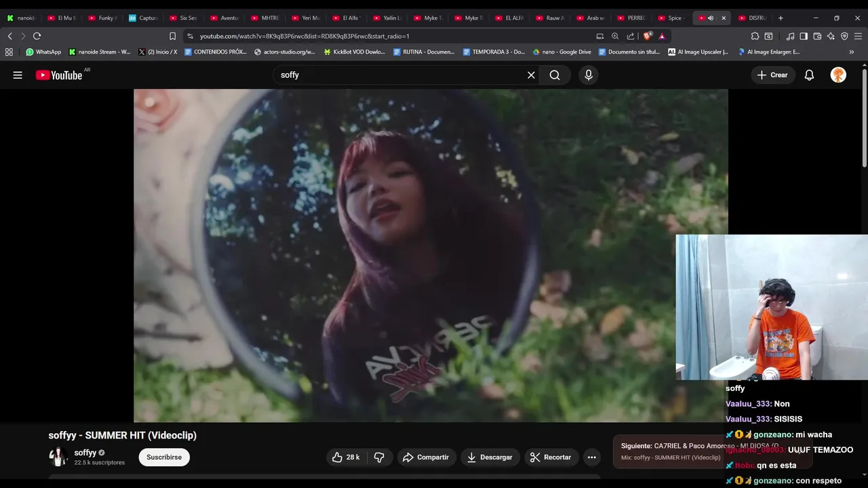Open the Leo AI sparkle icon
This screenshot has height=488, width=868.
[x=831, y=36]
